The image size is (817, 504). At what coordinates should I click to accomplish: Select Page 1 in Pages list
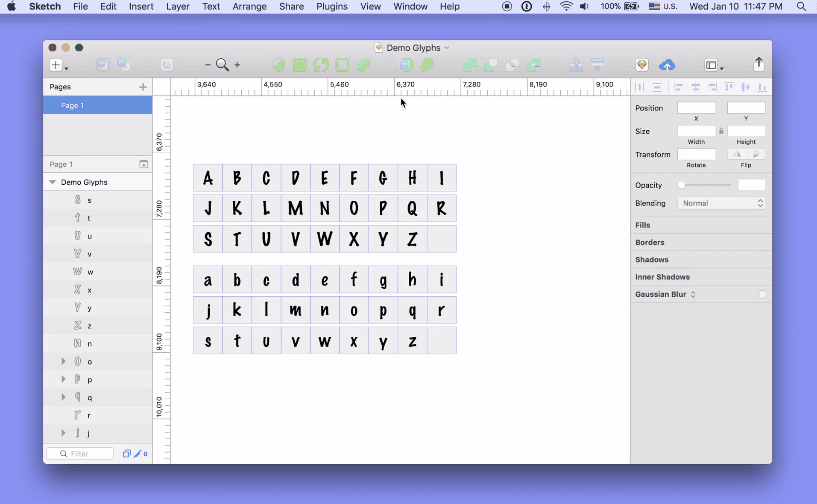pyautogui.click(x=97, y=105)
